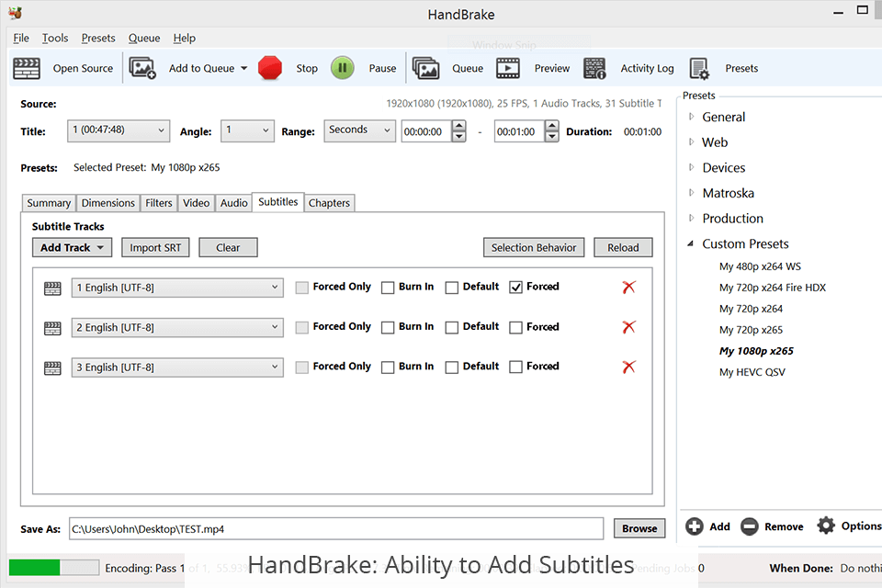The height and width of the screenshot is (588, 882).
Task: Remove subtitle track 2 with red X
Action: 628,327
